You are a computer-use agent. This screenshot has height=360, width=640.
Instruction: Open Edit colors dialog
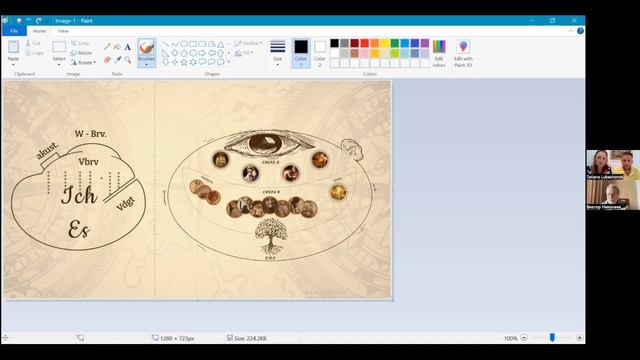point(439,53)
